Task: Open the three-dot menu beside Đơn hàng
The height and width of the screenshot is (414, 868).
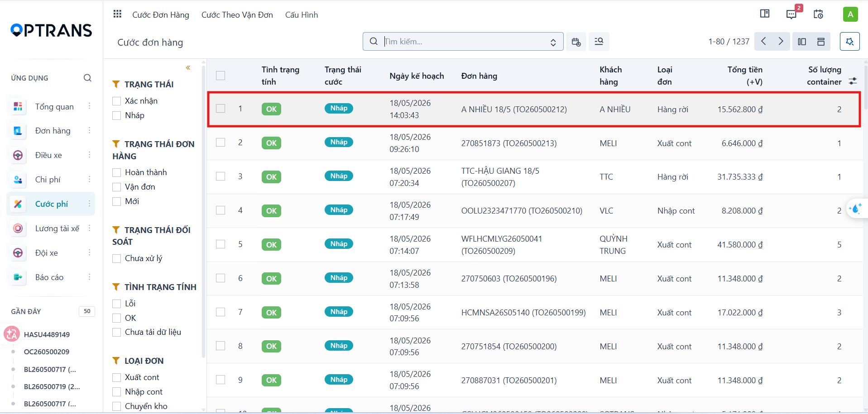Action: coord(89,130)
